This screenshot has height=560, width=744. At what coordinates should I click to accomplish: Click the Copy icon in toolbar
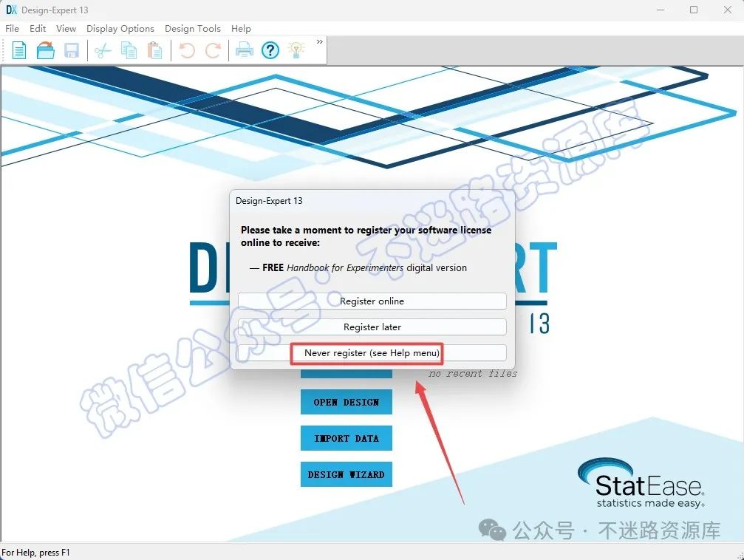(x=129, y=50)
